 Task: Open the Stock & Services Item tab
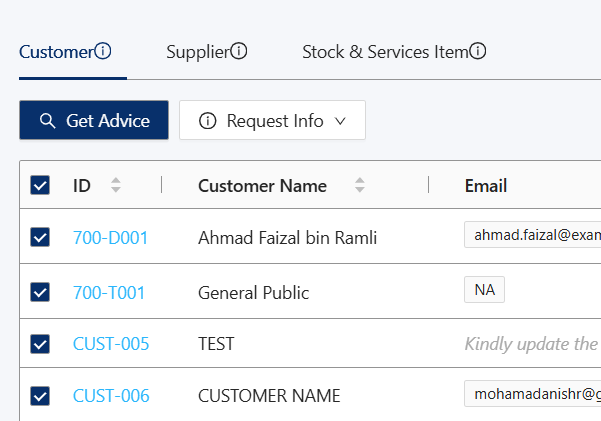(x=385, y=52)
